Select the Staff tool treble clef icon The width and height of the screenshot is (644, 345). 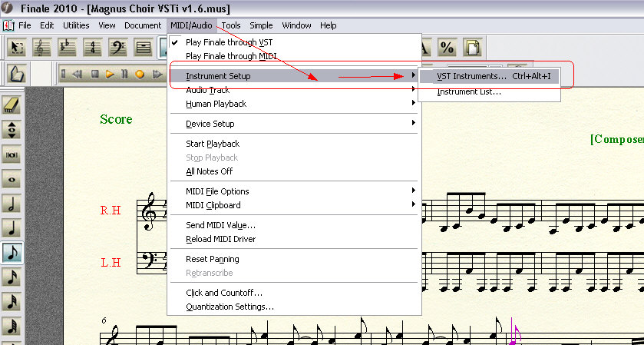[41, 48]
